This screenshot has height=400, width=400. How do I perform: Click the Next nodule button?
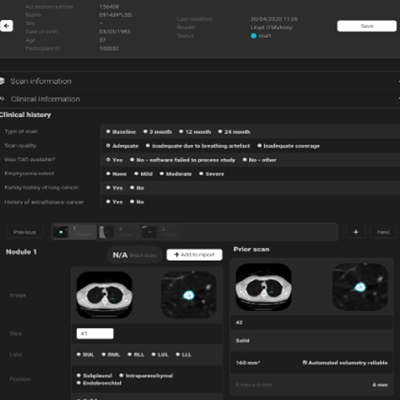(383, 232)
